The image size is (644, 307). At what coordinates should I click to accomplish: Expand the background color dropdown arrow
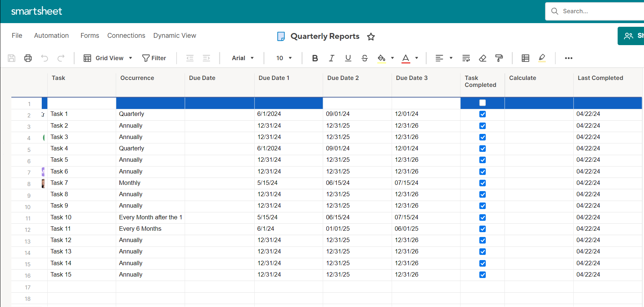[392, 58]
